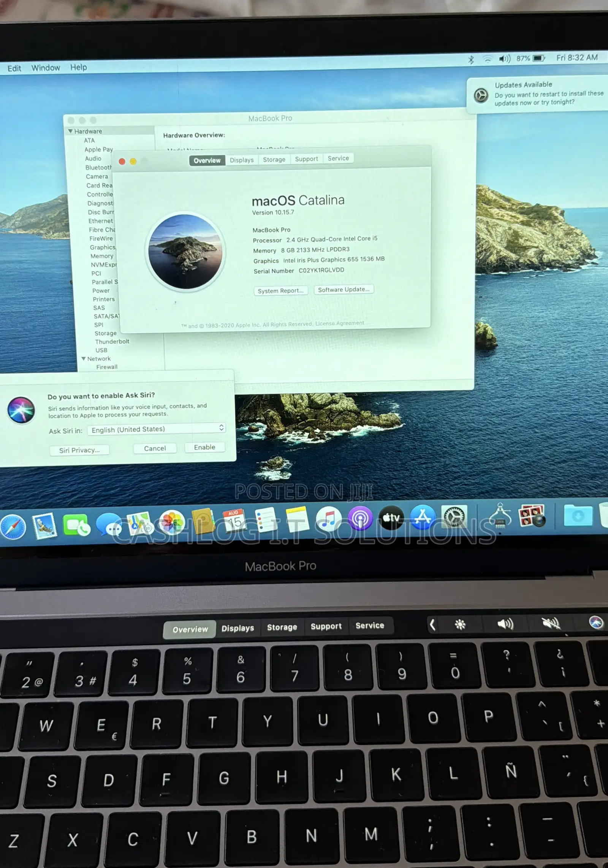The width and height of the screenshot is (608, 868).
Task: Open Photo Booth from the Dock
Action: click(x=532, y=516)
